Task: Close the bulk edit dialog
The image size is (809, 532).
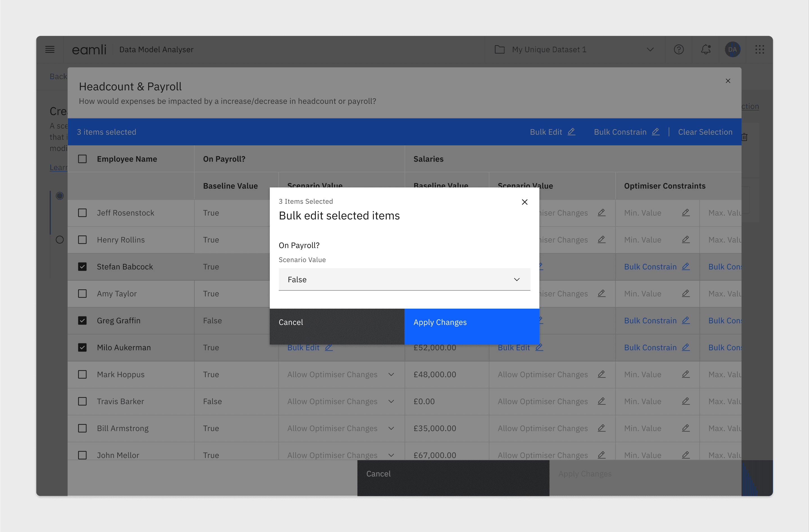Action: point(525,202)
